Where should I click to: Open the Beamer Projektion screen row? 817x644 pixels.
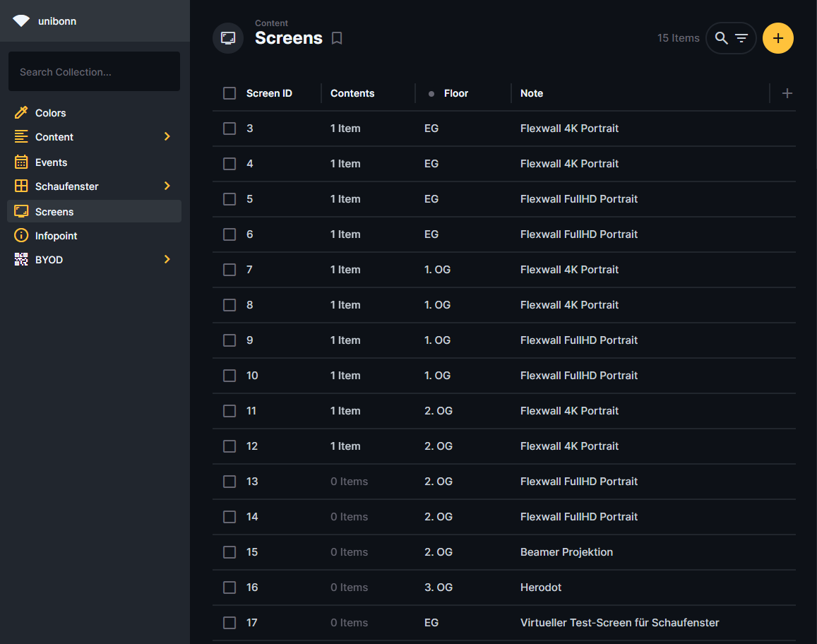tap(566, 552)
